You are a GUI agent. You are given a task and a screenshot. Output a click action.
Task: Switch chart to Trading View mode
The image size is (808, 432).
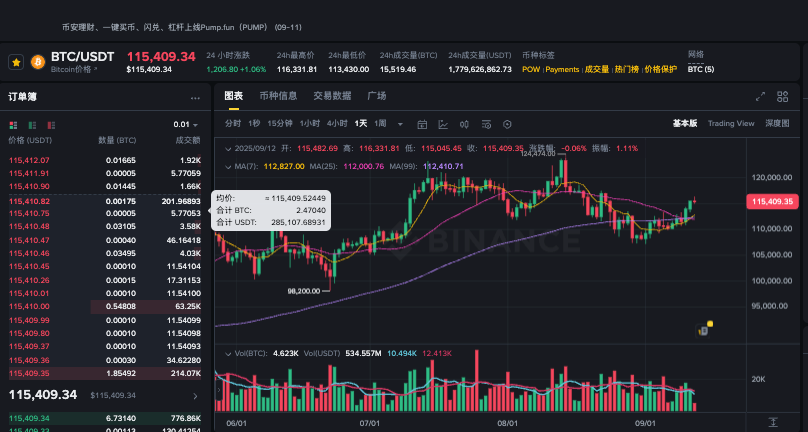coord(731,123)
